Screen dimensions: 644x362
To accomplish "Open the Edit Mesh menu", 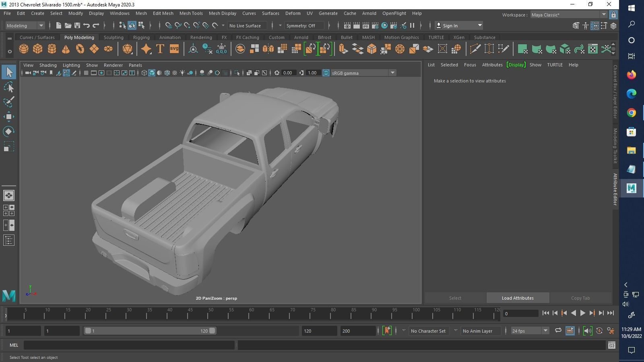I will click(x=163, y=13).
